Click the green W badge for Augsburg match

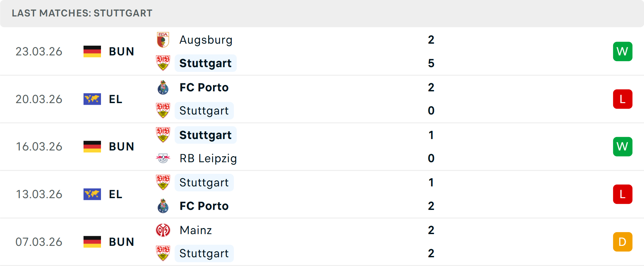tap(623, 51)
